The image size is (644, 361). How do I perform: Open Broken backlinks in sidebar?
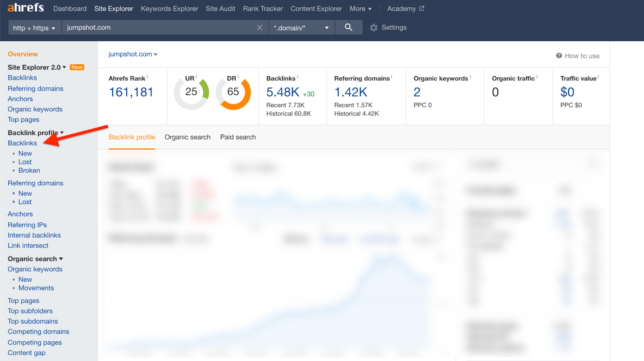point(29,170)
